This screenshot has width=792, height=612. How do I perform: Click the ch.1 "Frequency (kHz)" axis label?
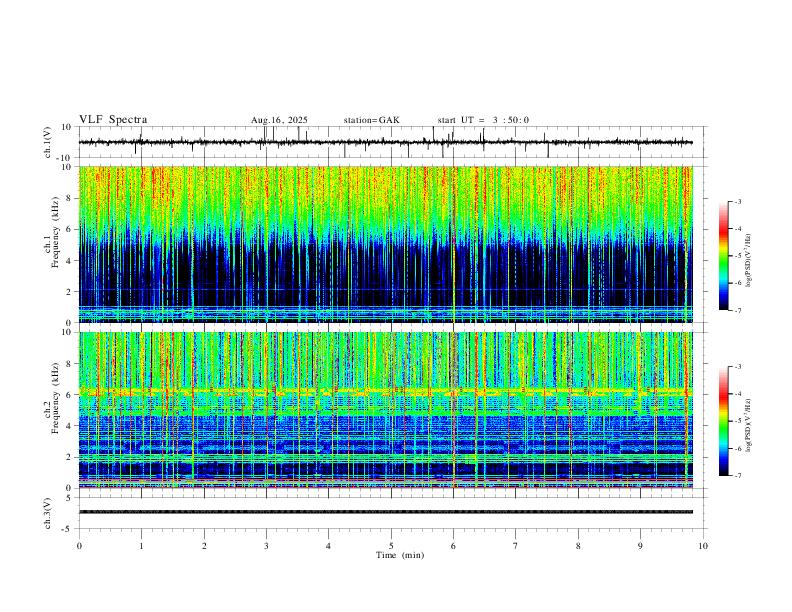click(x=55, y=231)
